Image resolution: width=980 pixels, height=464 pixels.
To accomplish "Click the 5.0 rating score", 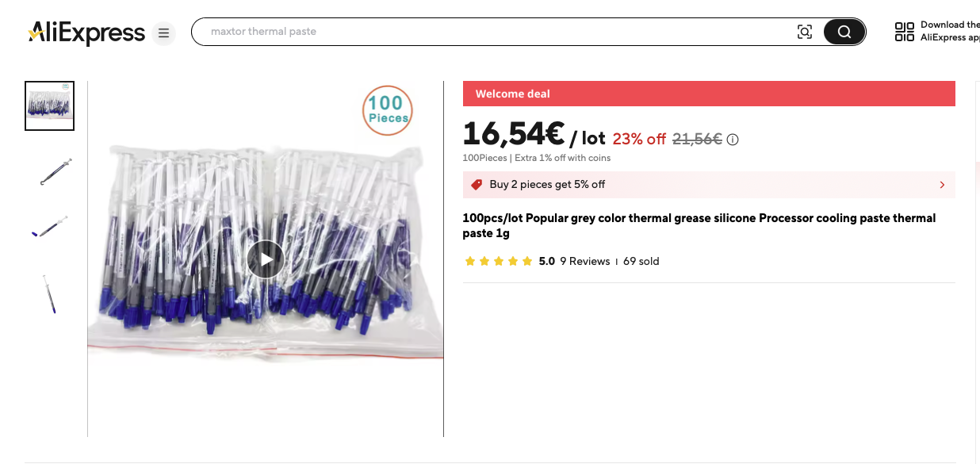I will [546, 261].
